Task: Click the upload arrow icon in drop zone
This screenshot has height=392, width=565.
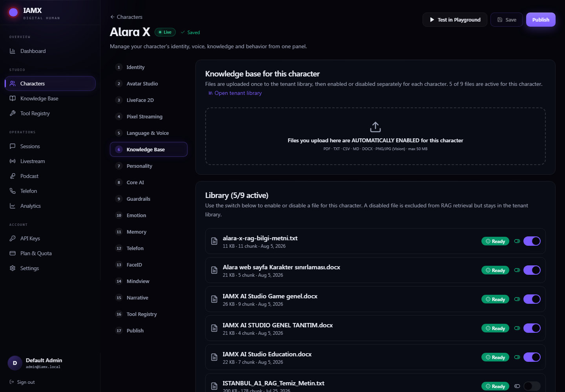Action: coord(375,127)
